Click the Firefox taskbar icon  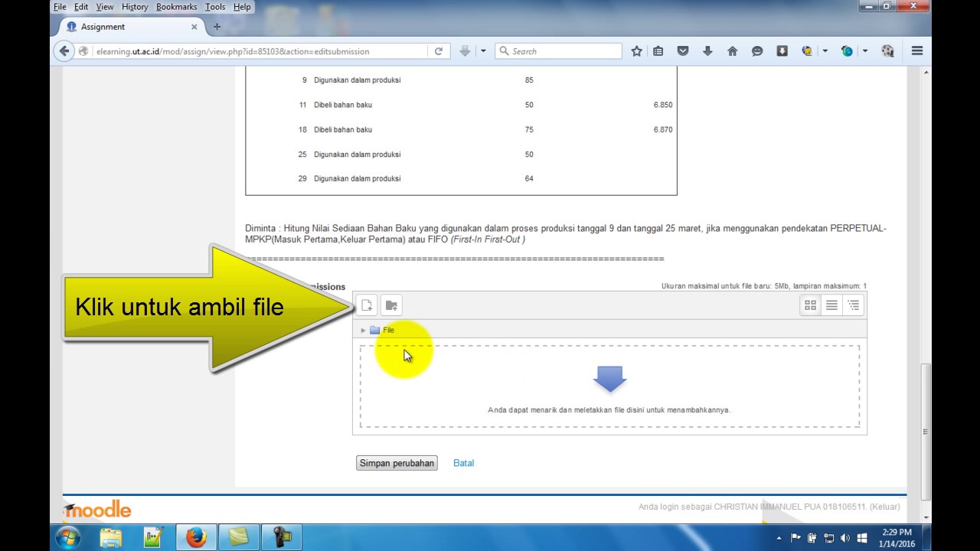tap(196, 538)
